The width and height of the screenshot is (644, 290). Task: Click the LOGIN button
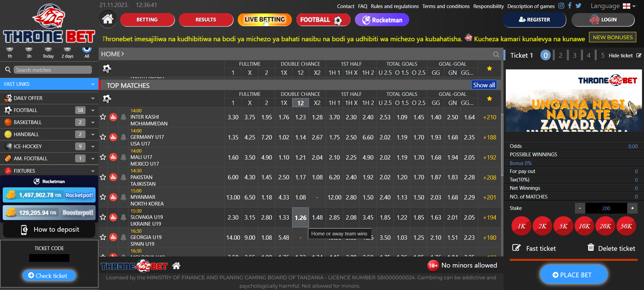point(603,20)
